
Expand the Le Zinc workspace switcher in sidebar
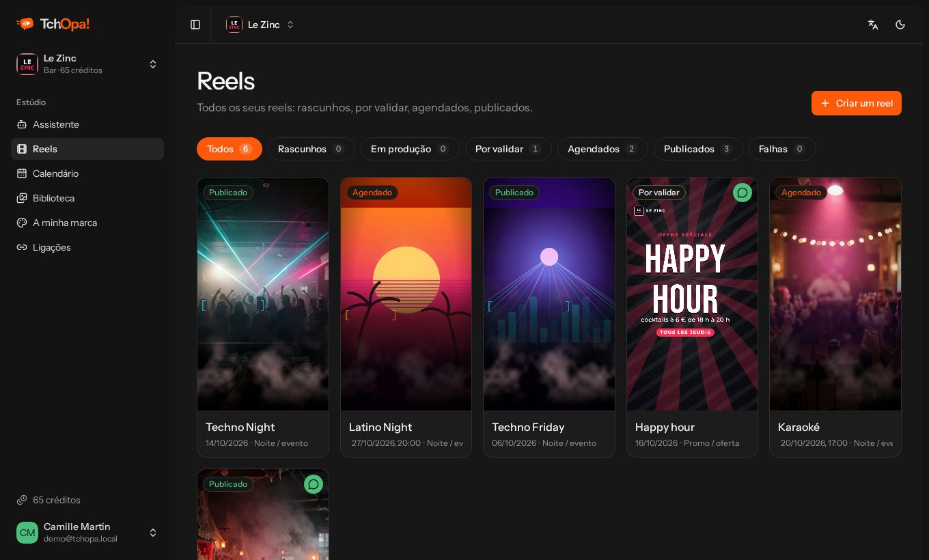(87, 64)
